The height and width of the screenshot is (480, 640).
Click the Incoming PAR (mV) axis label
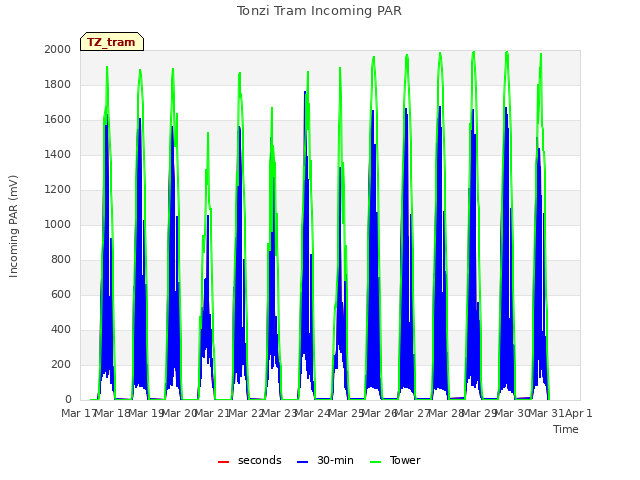coord(13,227)
